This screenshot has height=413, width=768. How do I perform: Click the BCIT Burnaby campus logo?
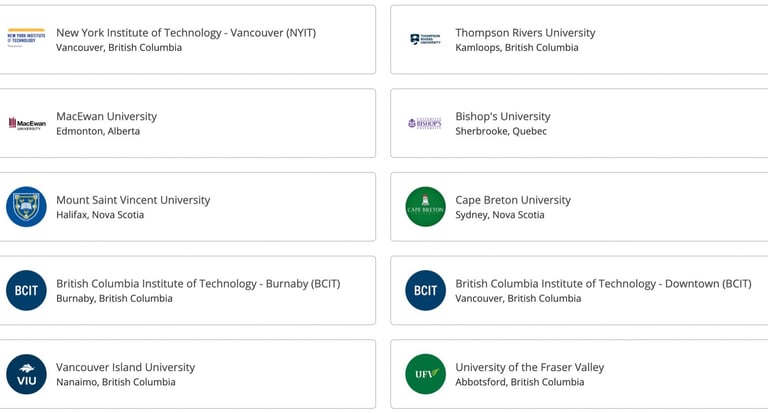point(26,291)
